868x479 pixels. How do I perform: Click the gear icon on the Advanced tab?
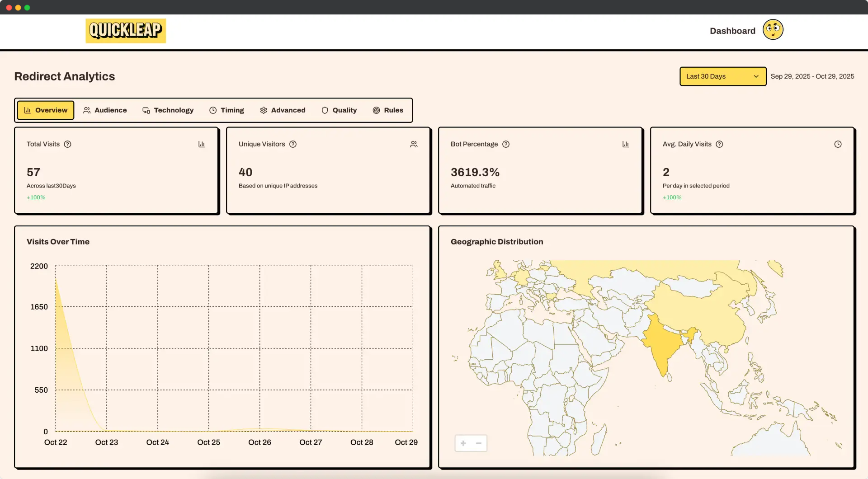264,110
